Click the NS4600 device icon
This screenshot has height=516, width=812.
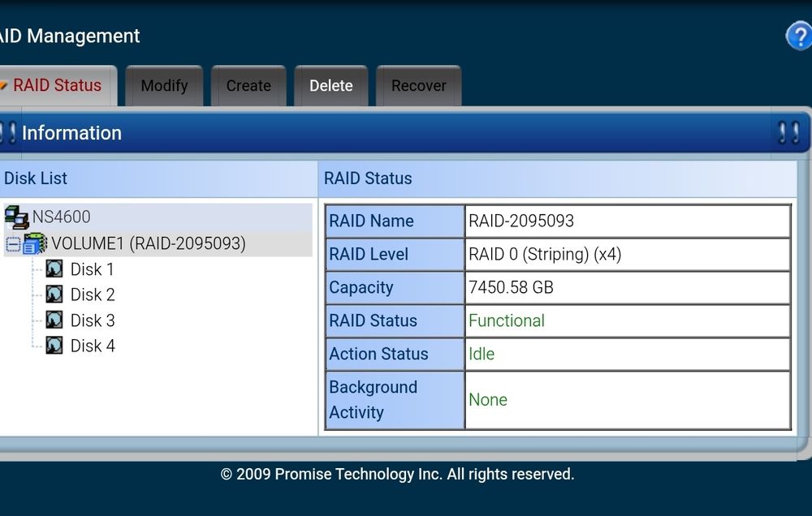[16, 217]
